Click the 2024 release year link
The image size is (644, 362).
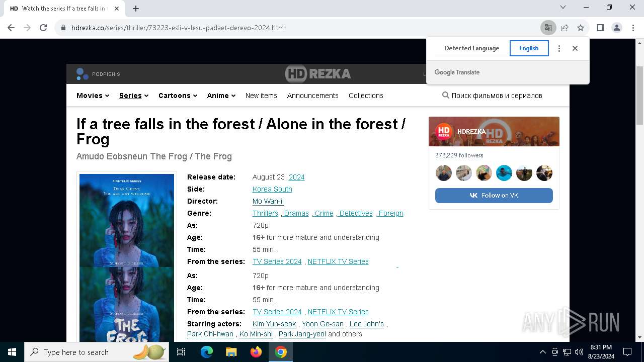[x=296, y=177]
